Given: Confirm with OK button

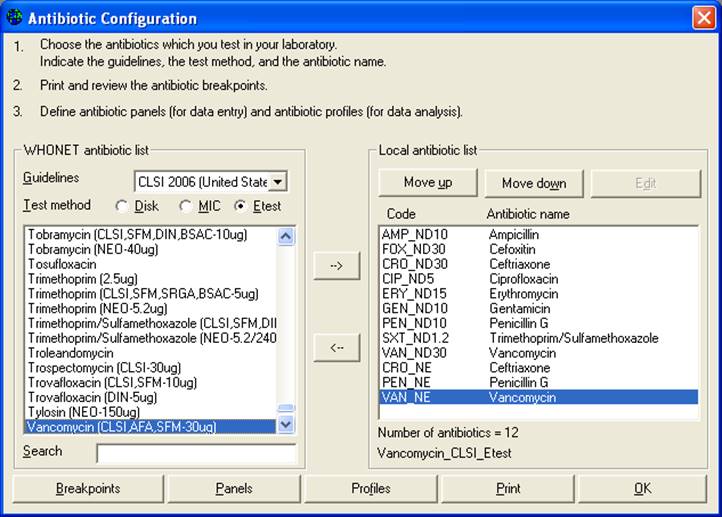Looking at the screenshot, I should tap(642, 488).
